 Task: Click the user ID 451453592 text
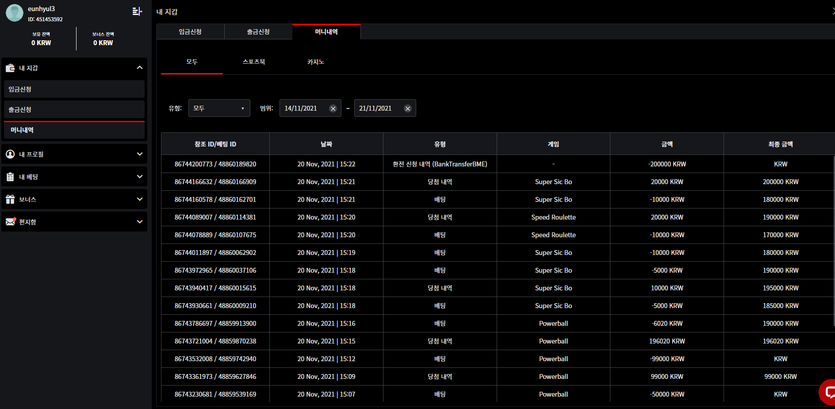tap(45, 19)
